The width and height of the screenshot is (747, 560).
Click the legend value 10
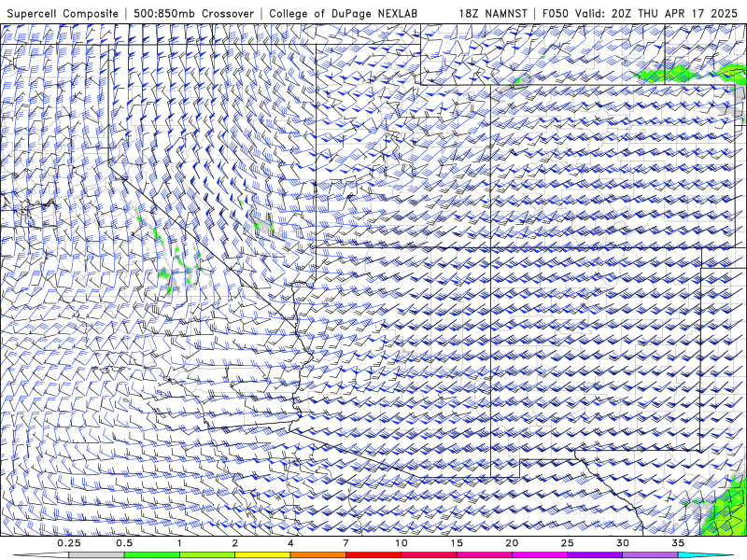point(402,543)
